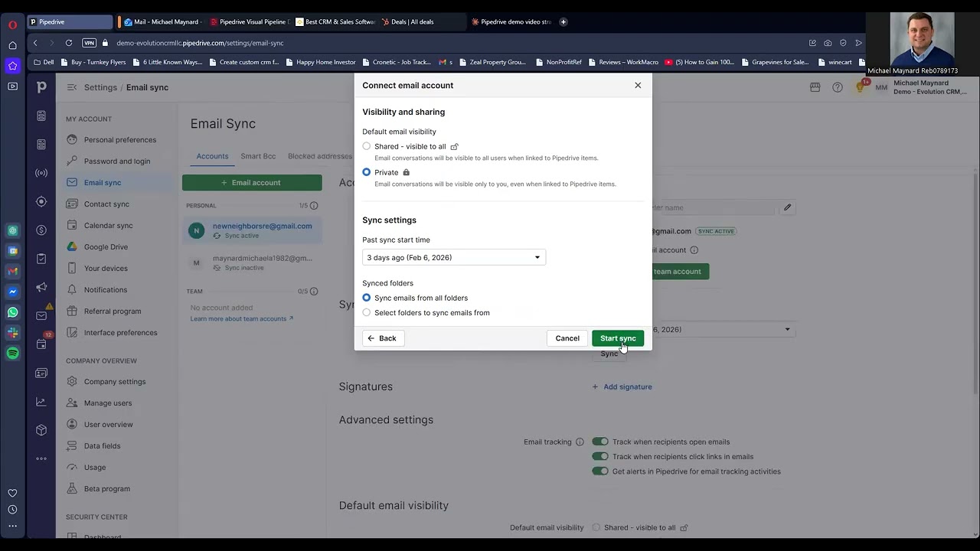Open ChatGPT in the Opera sidebar
The width and height of the screenshot is (980, 551).
[12, 230]
